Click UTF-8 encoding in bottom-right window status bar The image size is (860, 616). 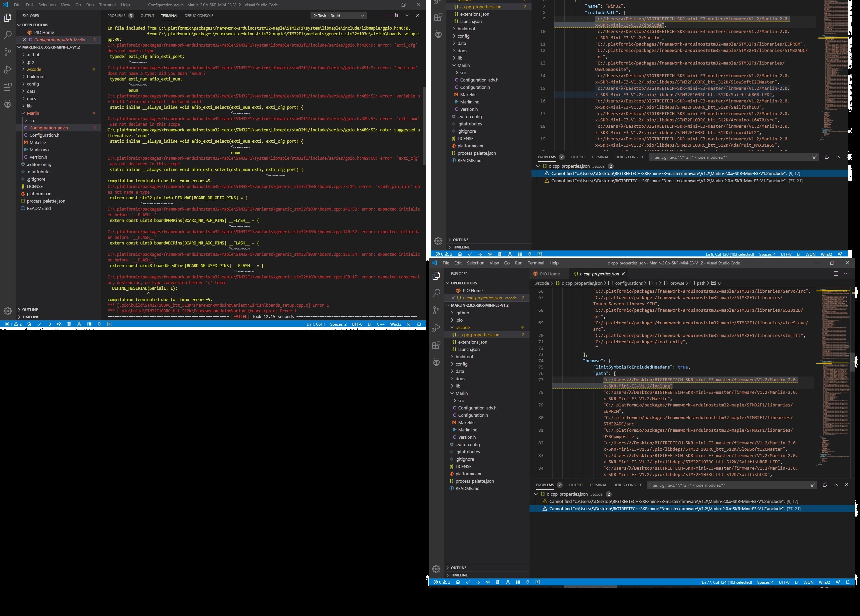click(784, 582)
